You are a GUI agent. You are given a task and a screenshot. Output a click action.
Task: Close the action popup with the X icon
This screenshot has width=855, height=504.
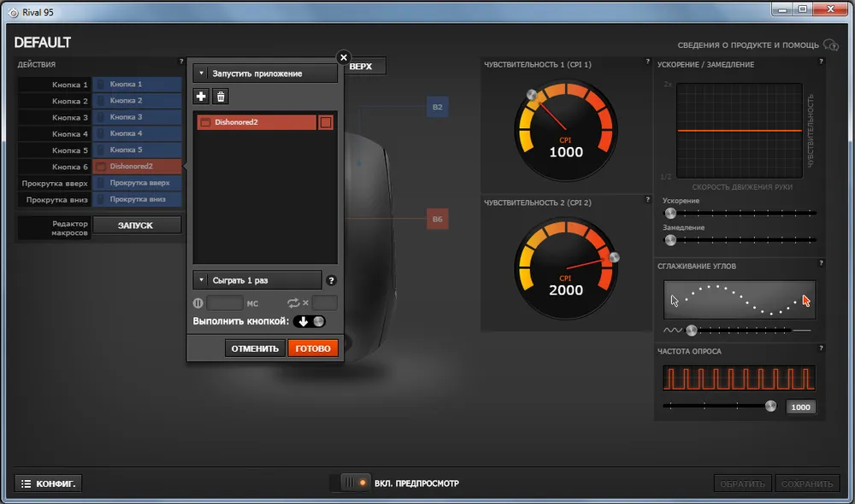tap(344, 58)
